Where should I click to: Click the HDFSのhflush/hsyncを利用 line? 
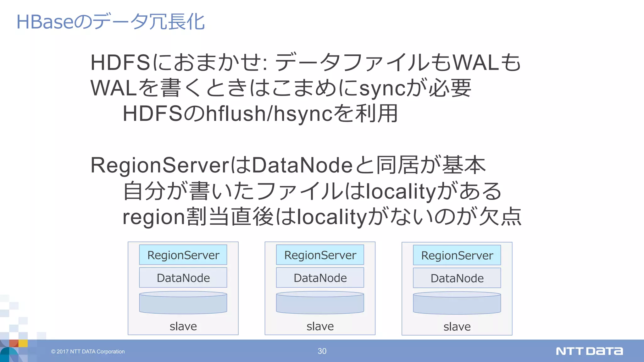pos(260,113)
